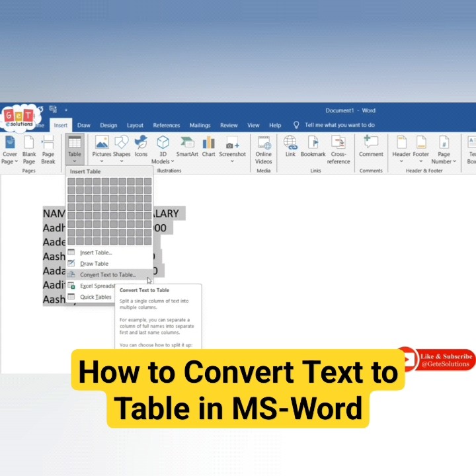This screenshot has width=476, height=476.
Task: Expand the Screenshot dropdown arrow
Action: (x=232, y=161)
